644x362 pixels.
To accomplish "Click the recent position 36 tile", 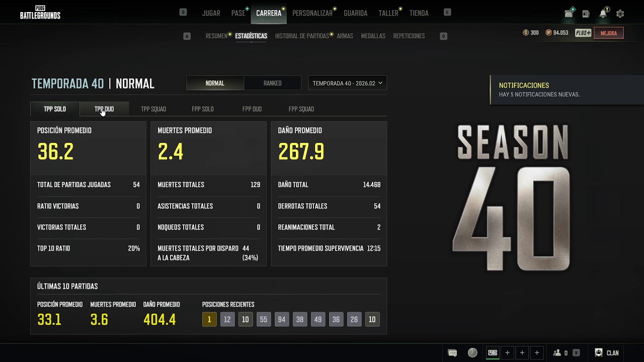I will [x=336, y=319].
